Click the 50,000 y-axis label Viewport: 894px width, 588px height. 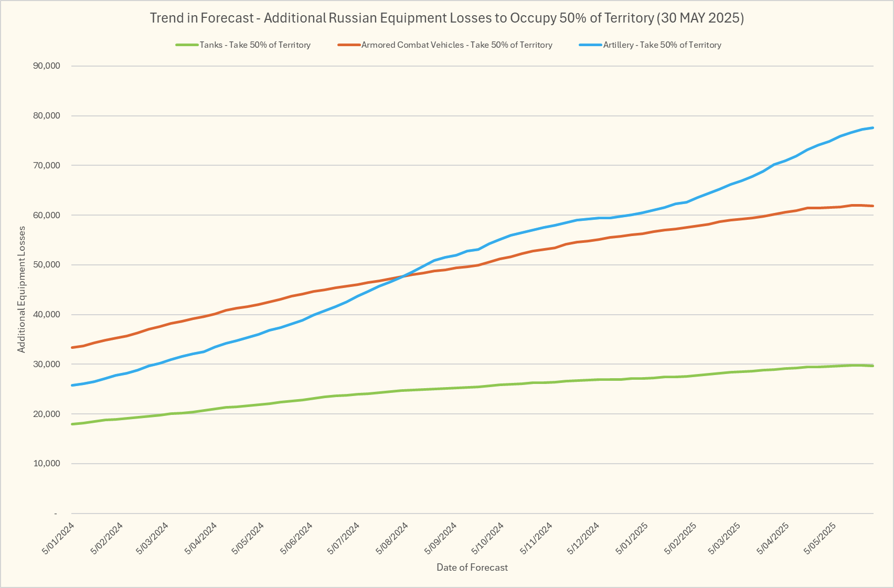point(46,265)
